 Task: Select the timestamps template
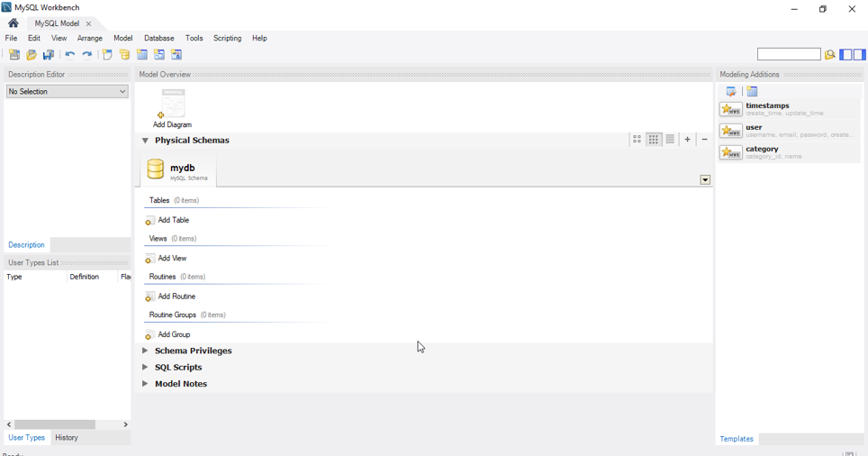(790, 109)
